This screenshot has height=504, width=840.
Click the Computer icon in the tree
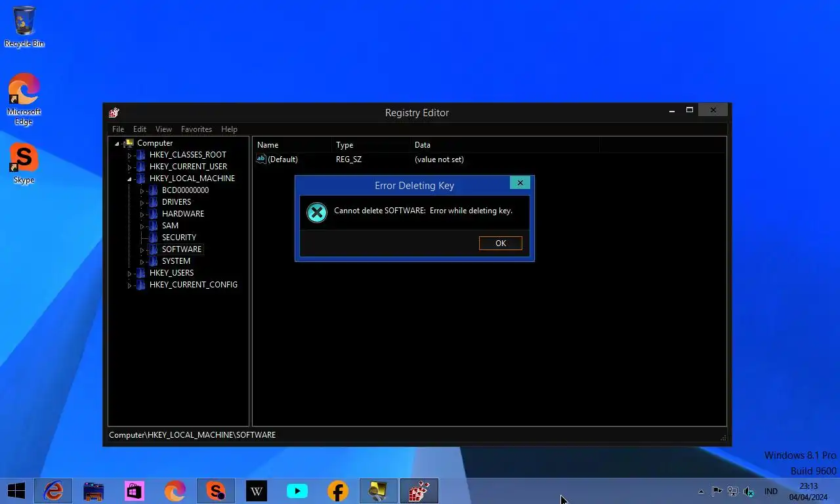click(129, 143)
